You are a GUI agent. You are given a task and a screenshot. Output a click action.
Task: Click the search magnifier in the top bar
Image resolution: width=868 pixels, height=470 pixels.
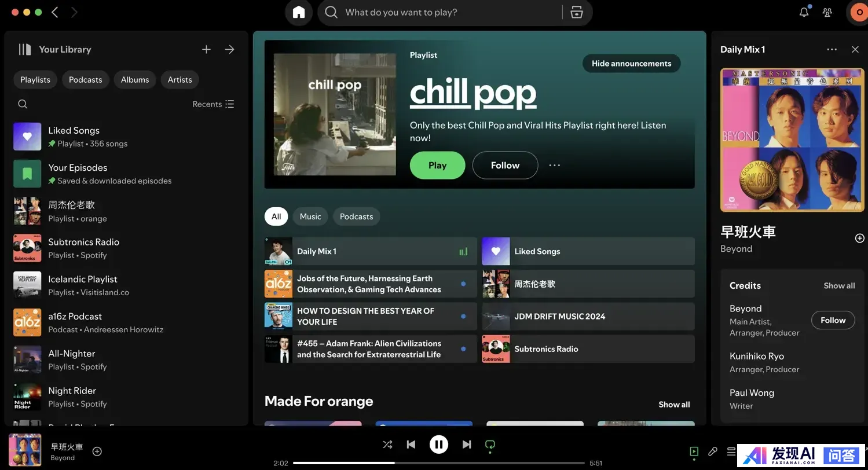[331, 12]
